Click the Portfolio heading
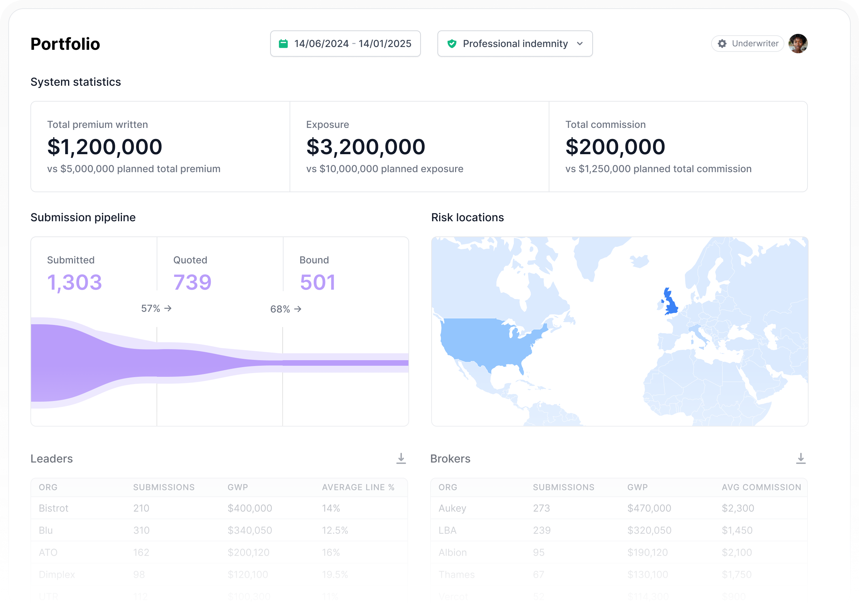 [x=65, y=44]
